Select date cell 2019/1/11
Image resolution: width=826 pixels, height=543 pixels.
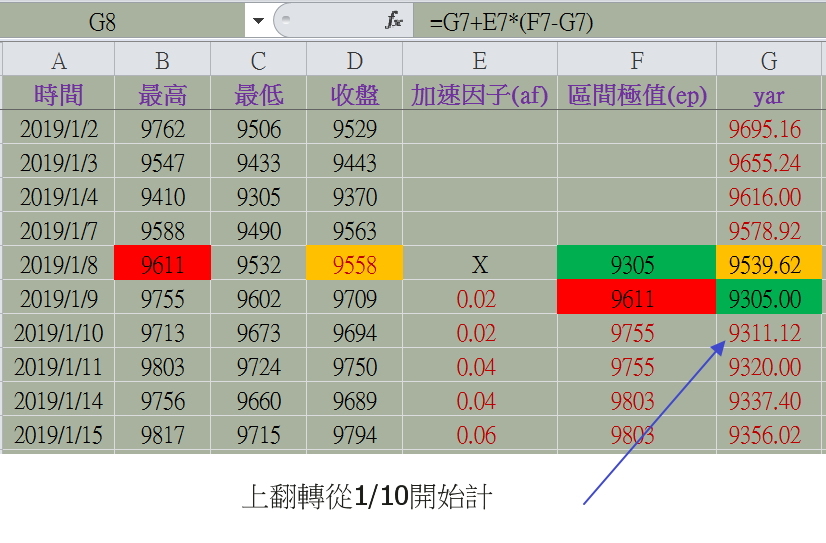coord(58,366)
